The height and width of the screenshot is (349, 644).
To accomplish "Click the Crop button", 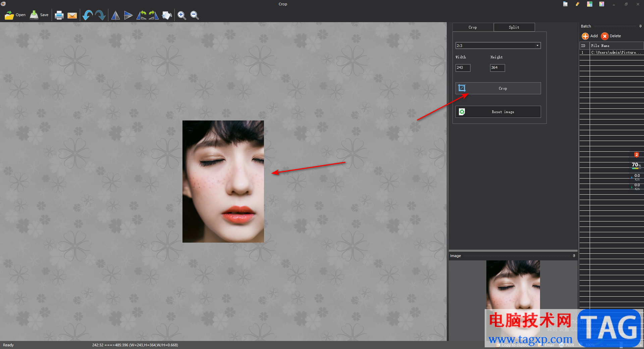I will pos(498,88).
